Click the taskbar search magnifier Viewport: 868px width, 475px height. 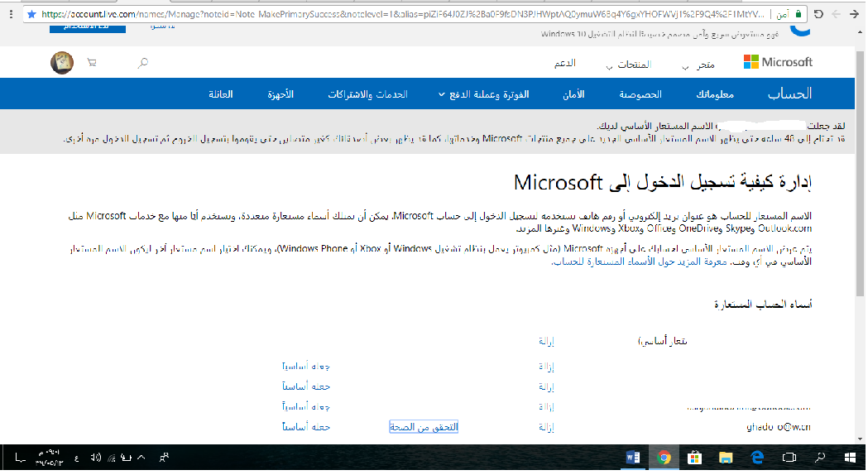pos(820,458)
